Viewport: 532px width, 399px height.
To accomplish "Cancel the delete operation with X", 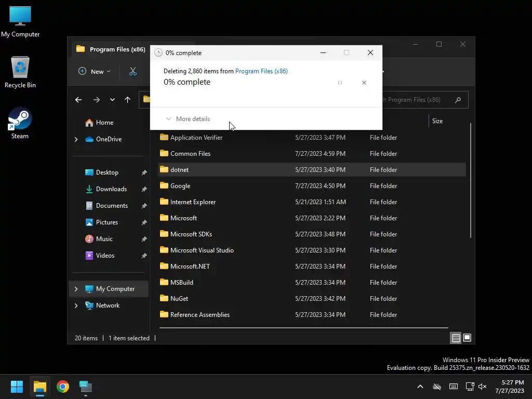I will tap(364, 83).
